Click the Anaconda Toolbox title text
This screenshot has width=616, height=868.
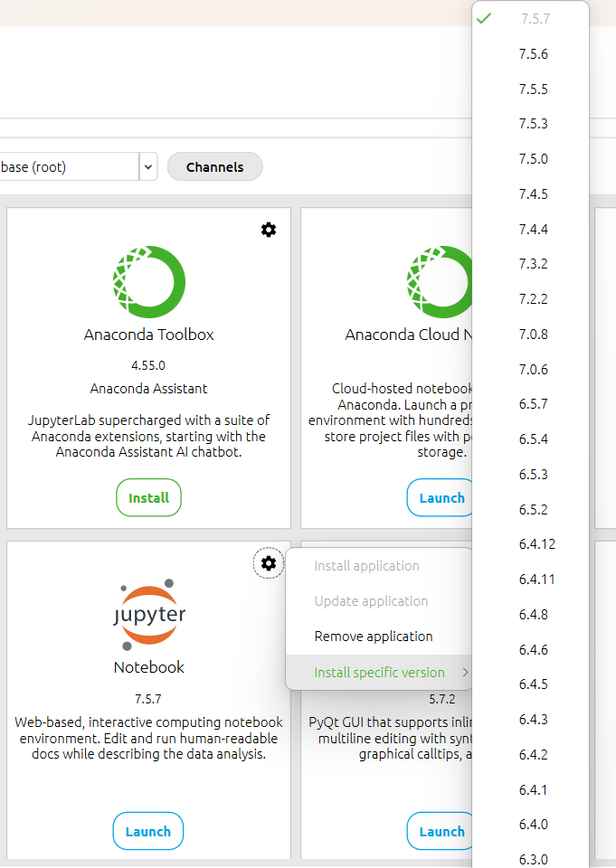tap(149, 335)
